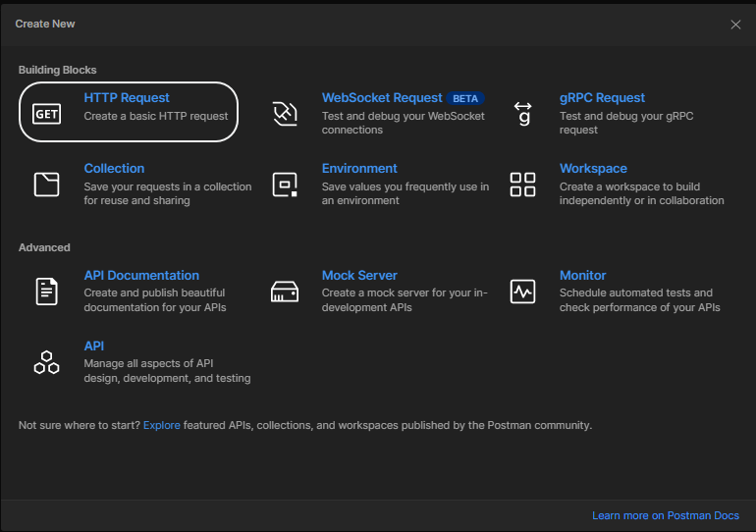
Task: Open the API Documentation title link
Action: tap(141, 275)
